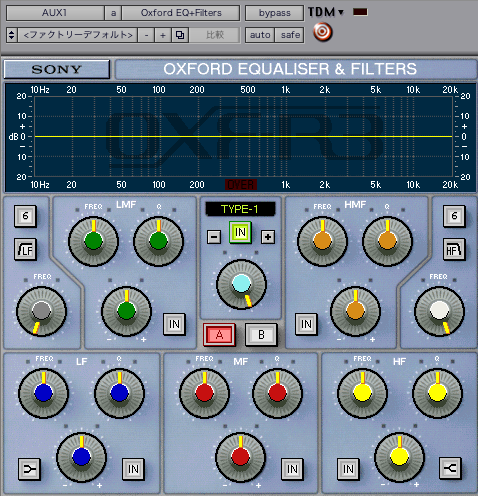Screen dimensions: 478x496
Task: Click the 比較 compare button
Action: [215, 35]
